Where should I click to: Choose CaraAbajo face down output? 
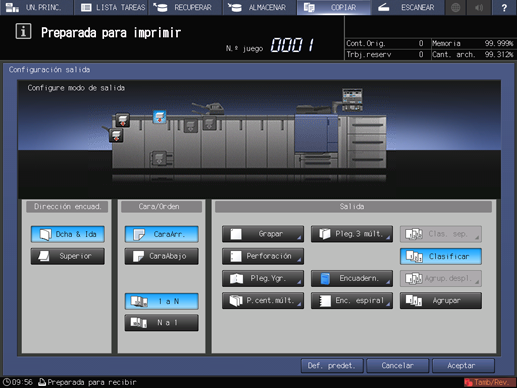pos(162,256)
